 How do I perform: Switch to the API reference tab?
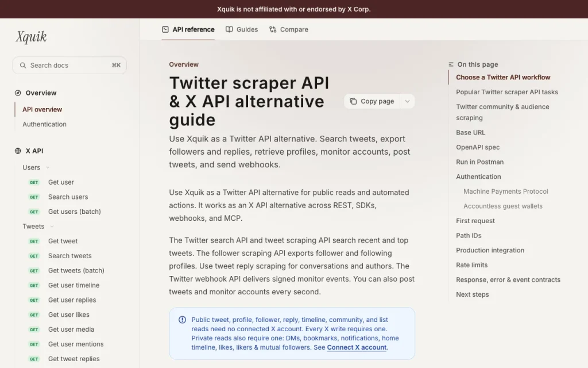pos(188,29)
